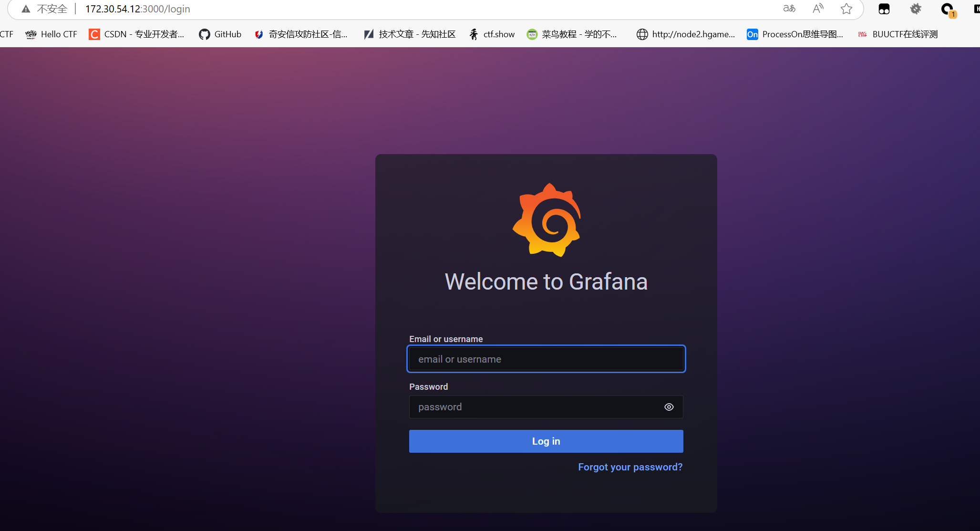Open the BUUCTF在线评测 bookmark

pos(897,34)
